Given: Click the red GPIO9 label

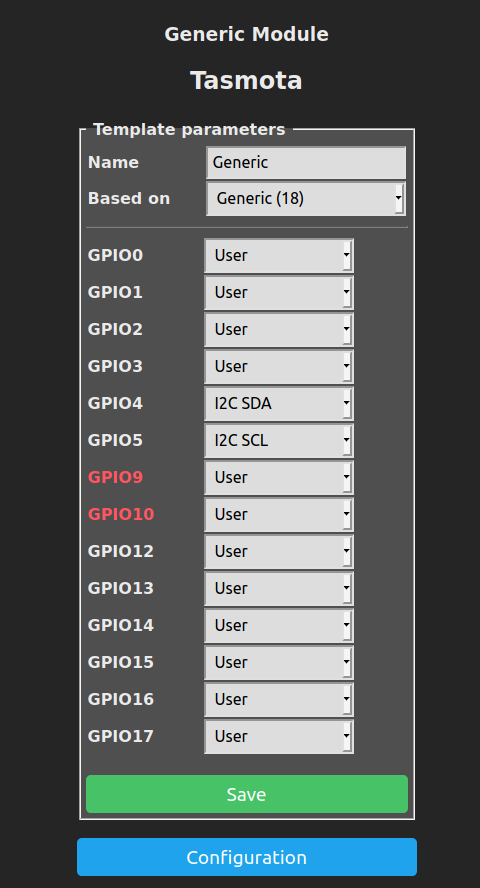Looking at the screenshot, I should (115, 477).
